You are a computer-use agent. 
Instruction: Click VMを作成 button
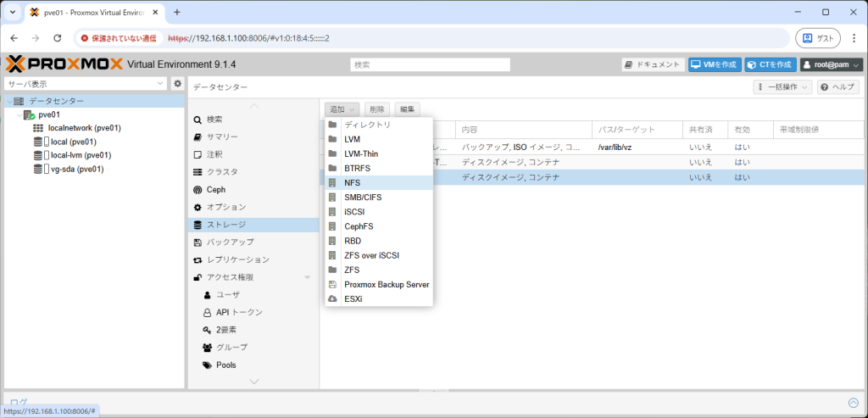tap(715, 64)
